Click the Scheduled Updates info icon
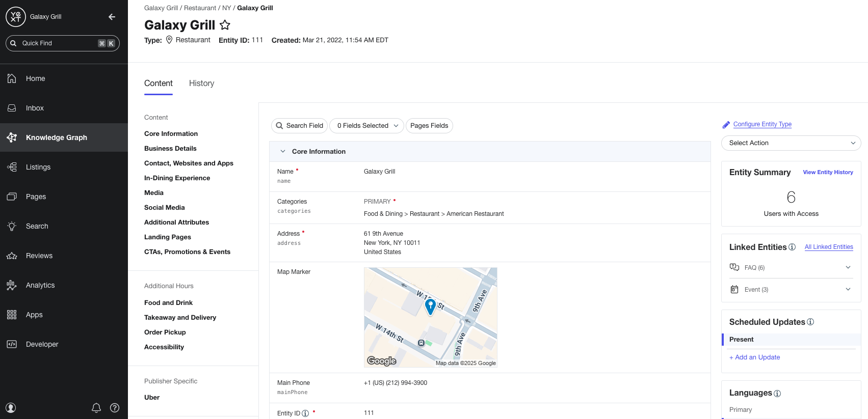This screenshot has width=868, height=419. click(810, 322)
